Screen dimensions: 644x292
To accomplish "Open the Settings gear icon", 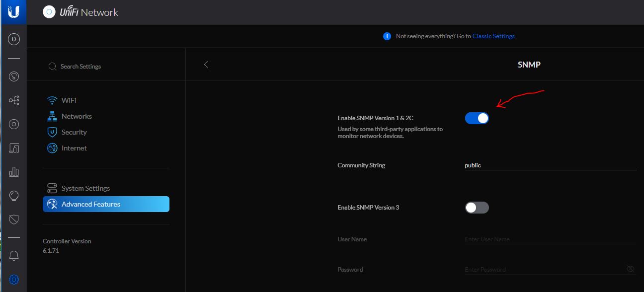I will [14, 280].
